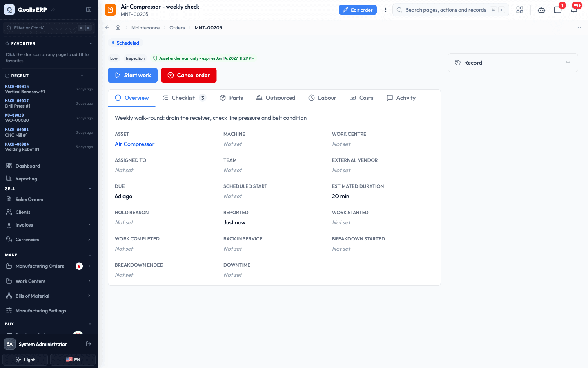
Task: Collapse the header with the top-right chevron
Action: coord(579,27)
